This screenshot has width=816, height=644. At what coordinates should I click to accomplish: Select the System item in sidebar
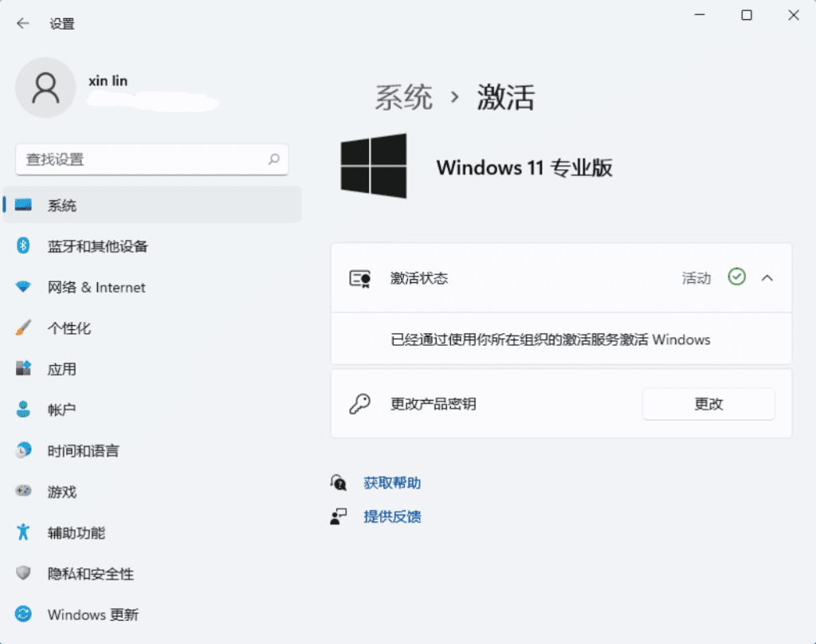[62, 206]
